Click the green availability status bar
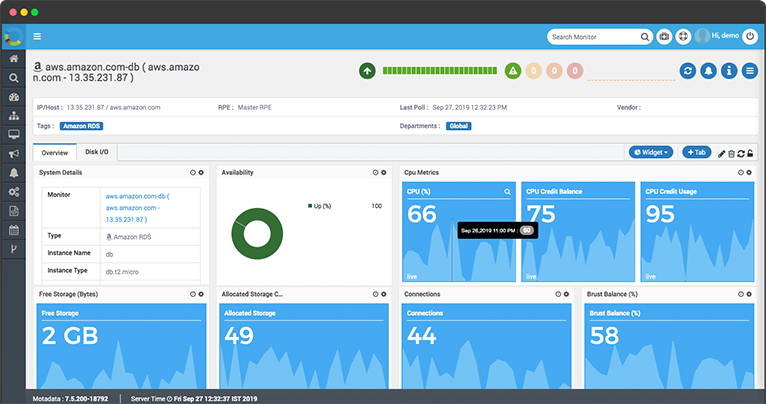 click(x=440, y=71)
